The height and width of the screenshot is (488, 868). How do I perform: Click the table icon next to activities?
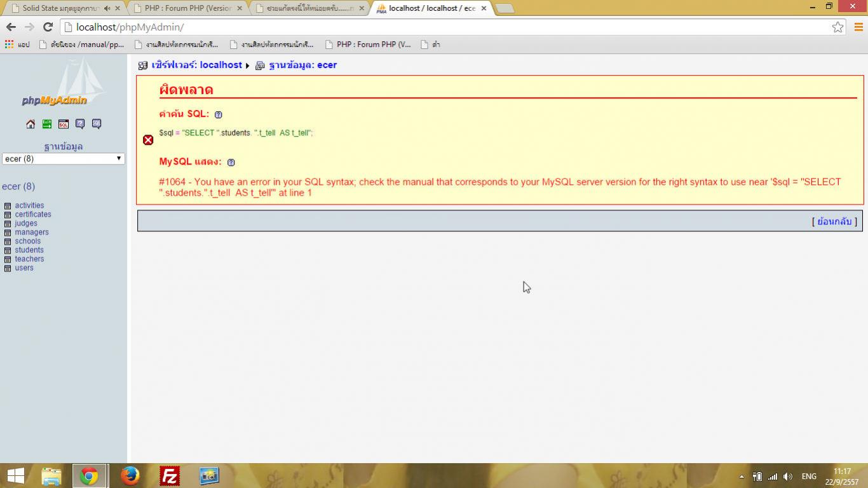[8, 206]
